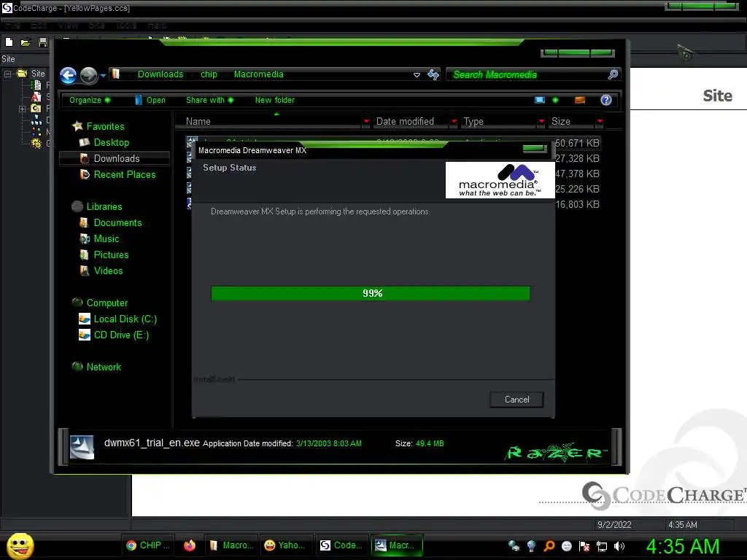Click Macromedia in the address breadcrumb
Viewport: 747px width, 560px height.
tap(258, 74)
